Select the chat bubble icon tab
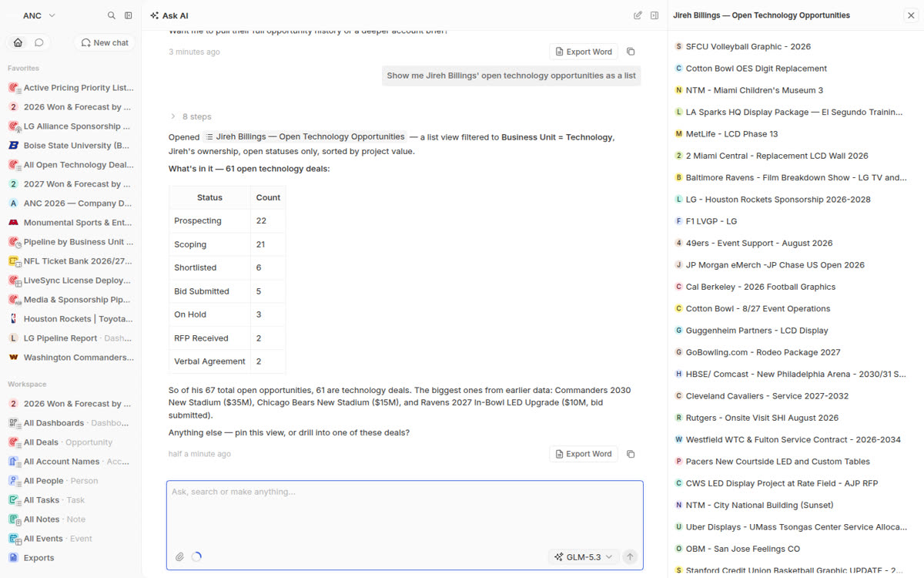924x578 pixels. (38, 42)
